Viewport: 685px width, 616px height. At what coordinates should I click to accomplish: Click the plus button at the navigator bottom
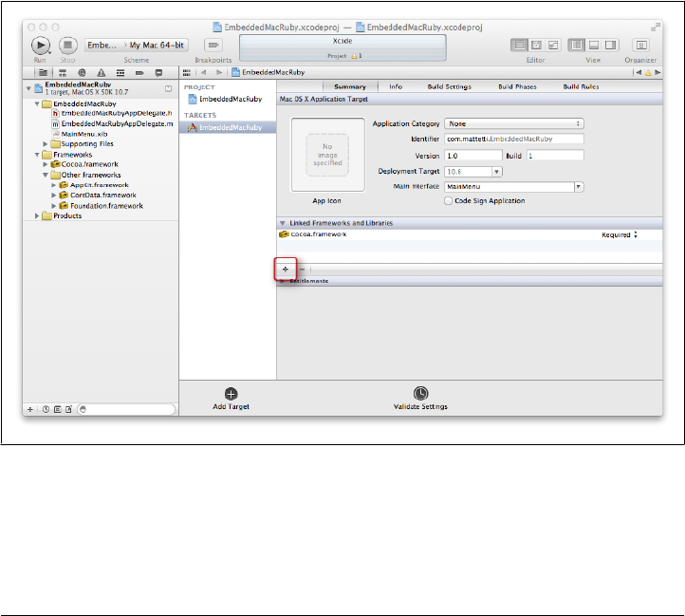click(x=30, y=410)
